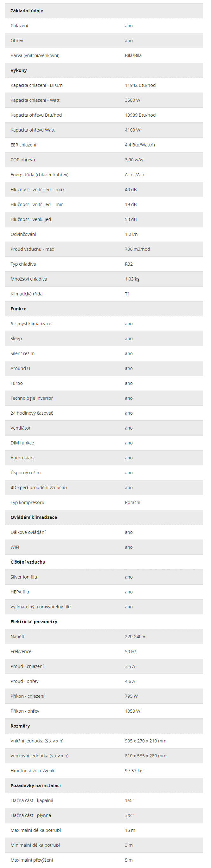
Task: Click the Funkce section heading
Action: pos(18,309)
